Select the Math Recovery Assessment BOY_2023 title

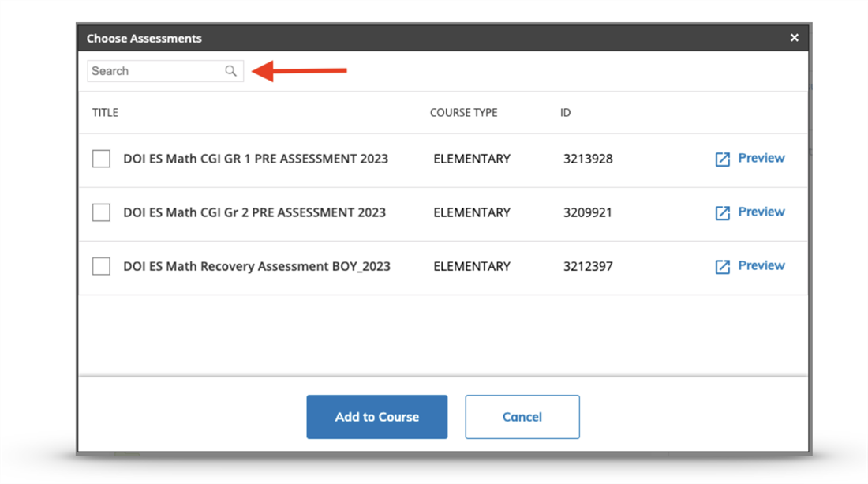tap(256, 266)
